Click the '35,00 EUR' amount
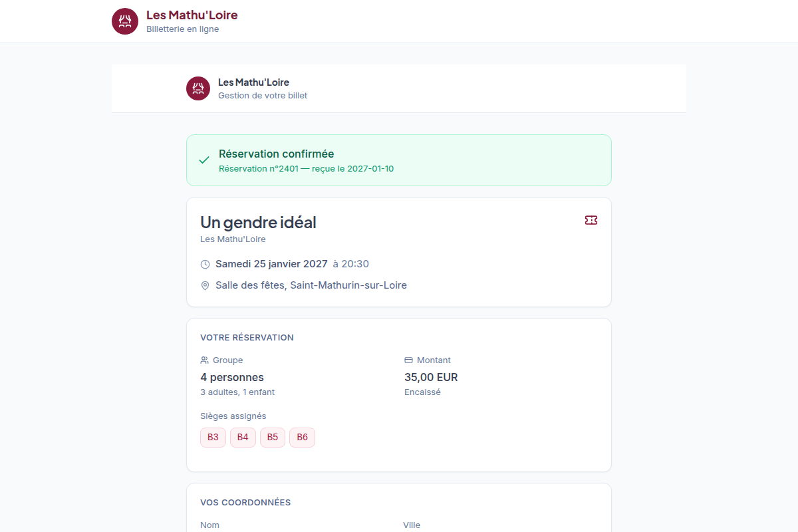Image resolution: width=798 pixels, height=532 pixels. pos(431,378)
